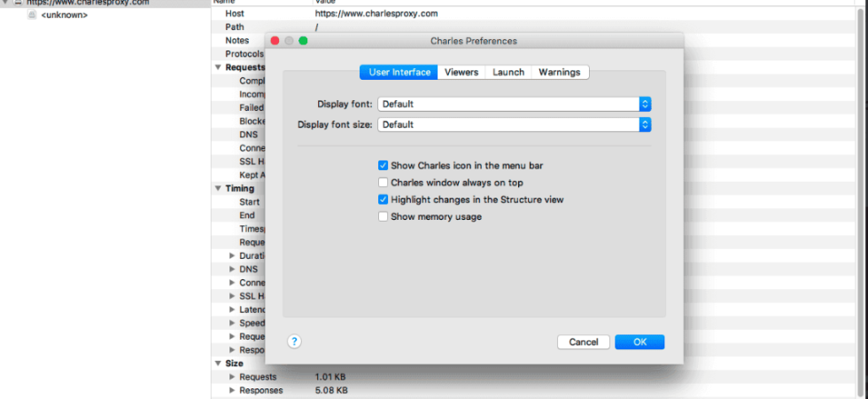Open the help question mark icon
This screenshot has width=868, height=399.
tap(294, 341)
